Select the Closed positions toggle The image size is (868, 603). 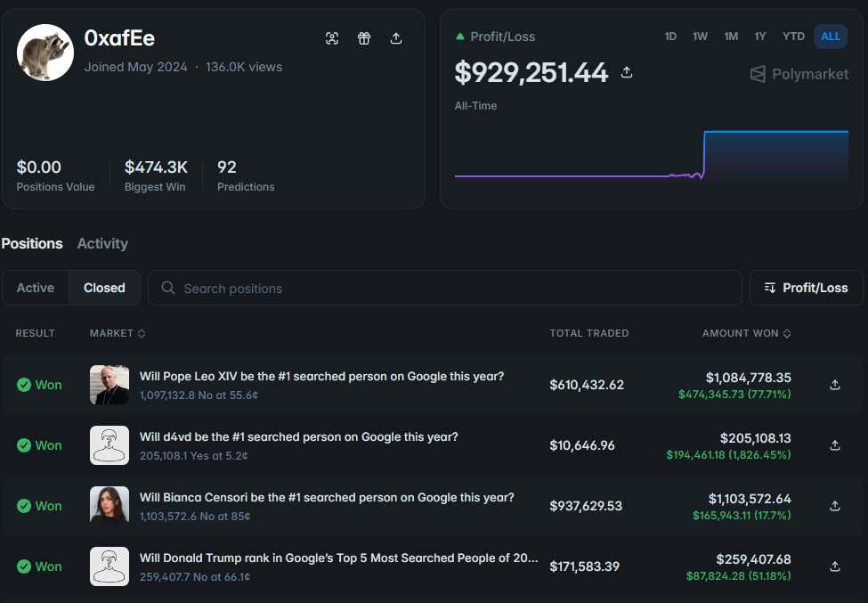[104, 288]
